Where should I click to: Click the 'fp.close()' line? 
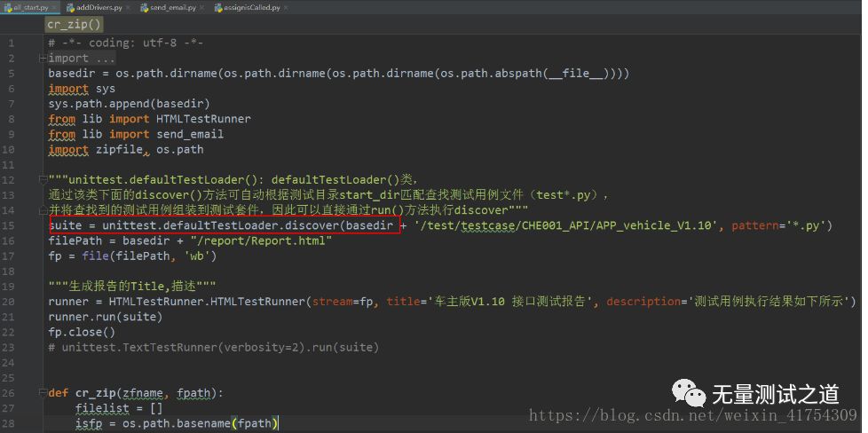(x=82, y=332)
